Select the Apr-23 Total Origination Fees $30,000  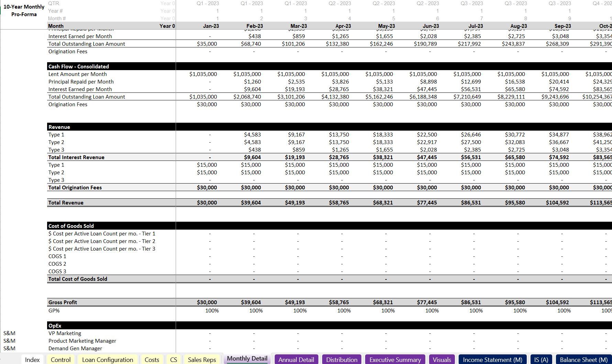tap(339, 187)
